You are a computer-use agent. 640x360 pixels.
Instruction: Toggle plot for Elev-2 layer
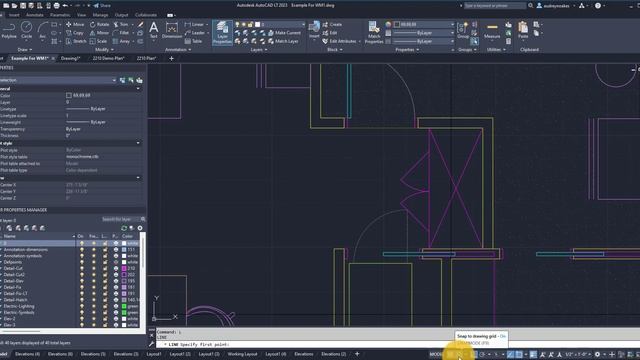(x=116, y=319)
